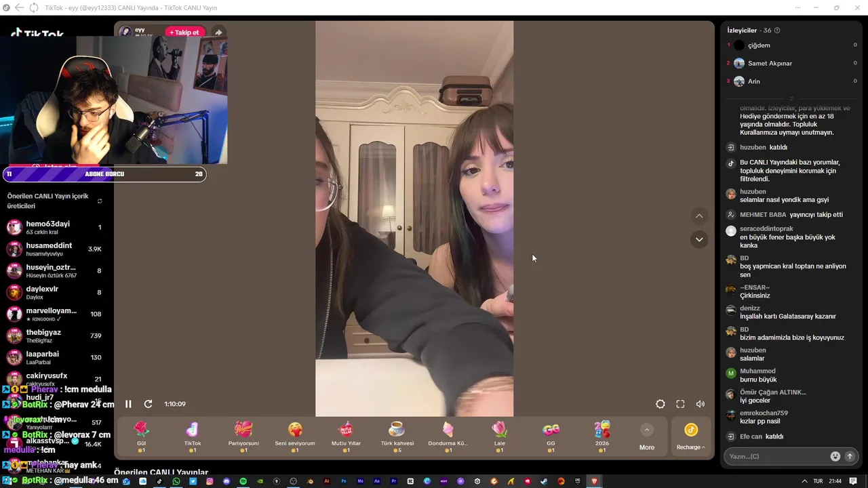The image size is (868, 488).
Task: Open hemo63dayi suggested live stream
Action: pos(57,227)
